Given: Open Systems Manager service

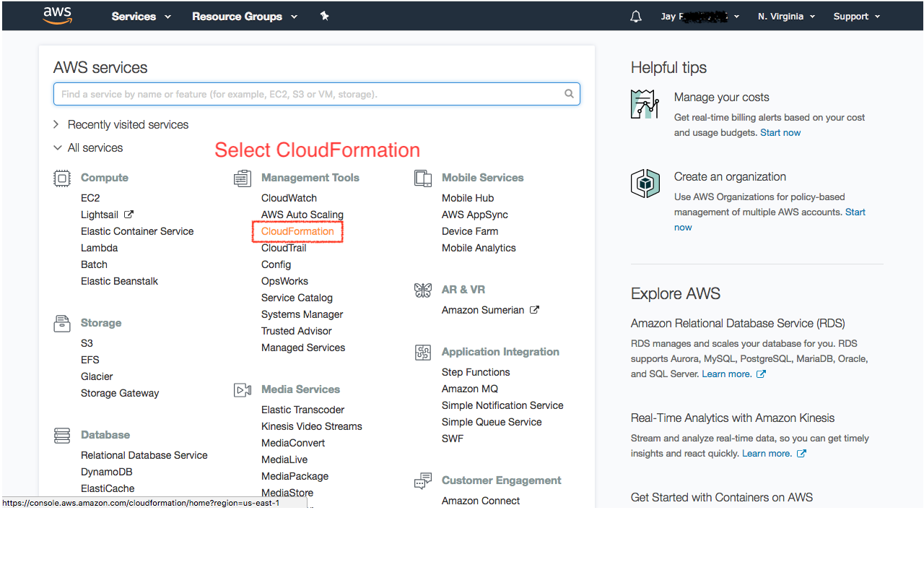Looking at the screenshot, I should click(302, 314).
